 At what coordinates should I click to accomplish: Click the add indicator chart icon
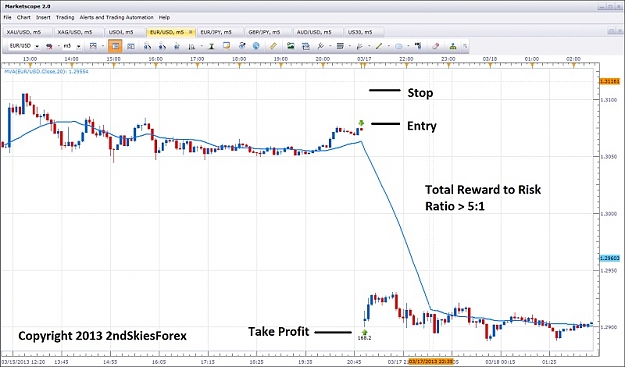tap(192, 46)
